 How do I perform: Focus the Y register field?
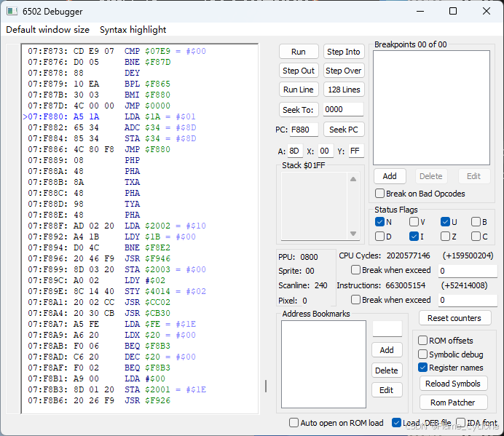click(356, 151)
